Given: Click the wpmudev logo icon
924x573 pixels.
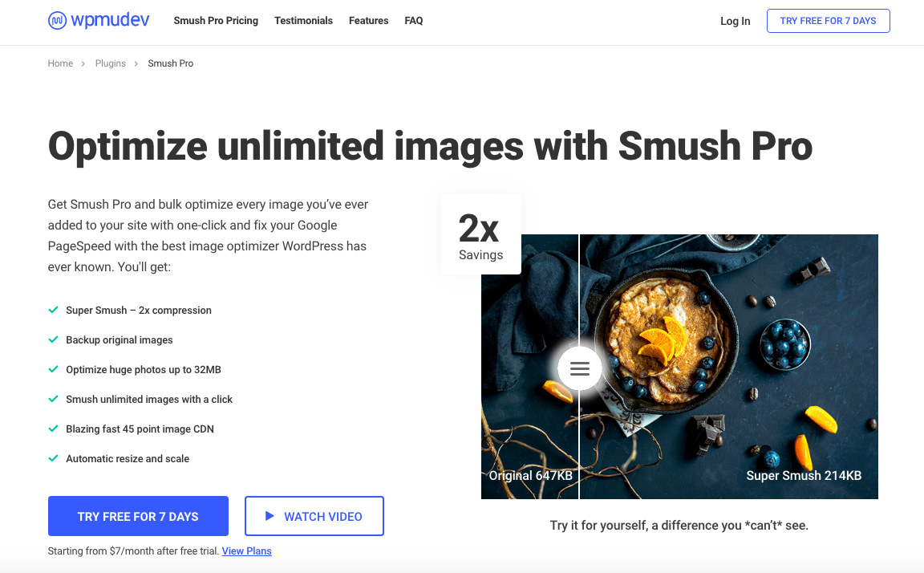Looking at the screenshot, I should (57, 21).
